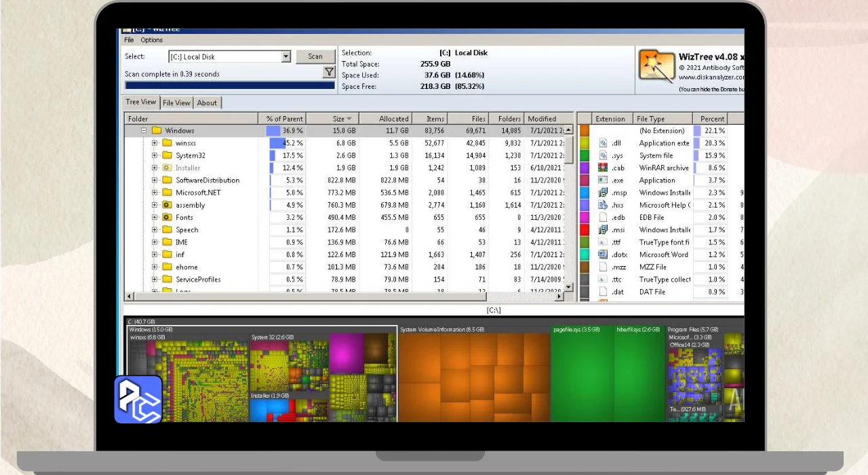Screen dimensions: 868x475
Task: Open the File menu
Action: (129, 40)
